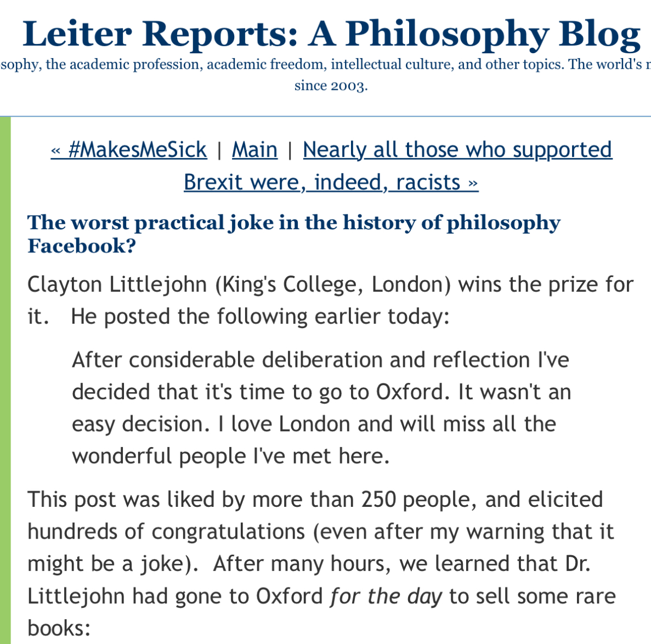Screen dimensions: 651x644
Task: Click the worst practical joke post title
Action: (x=293, y=234)
